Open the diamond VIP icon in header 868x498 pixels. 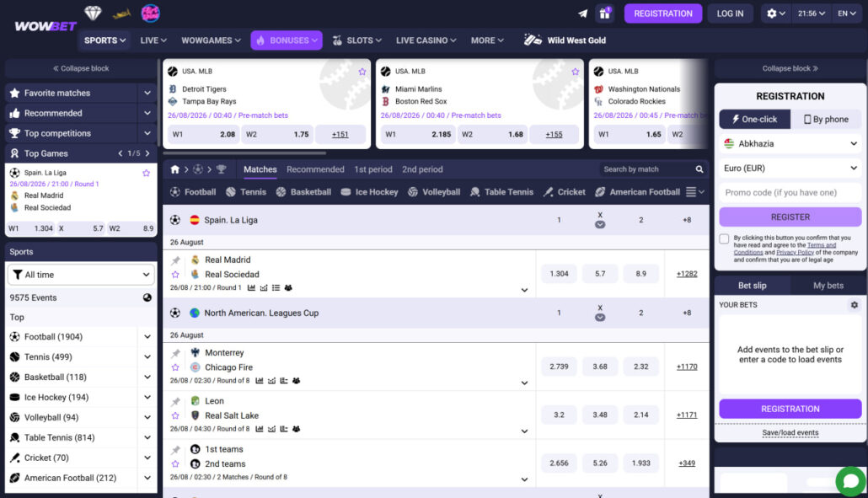click(93, 13)
